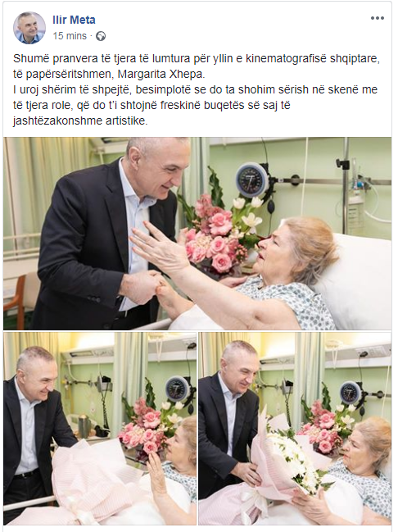
Task: Click the first paragraph of post text
Action: coord(197,66)
